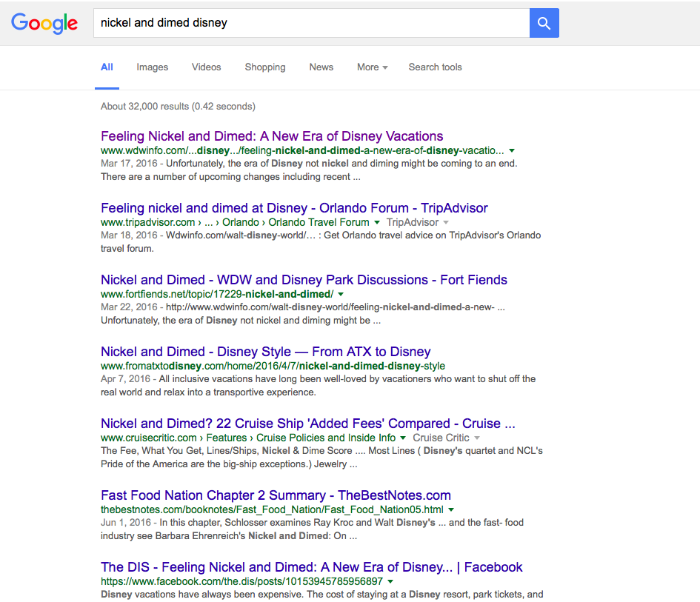Image resolution: width=700 pixels, height=602 pixels.
Task: Click the fromatxtodisney.com green URL
Action: click(x=273, y=366)
